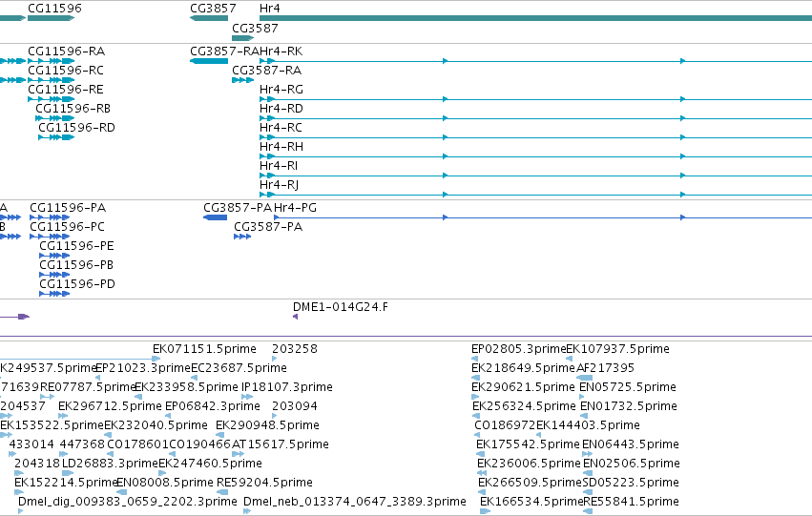Viewport: 812px width, 516px height.
Task: Select EST EK218649.5prime
Action: pos(524,368)
